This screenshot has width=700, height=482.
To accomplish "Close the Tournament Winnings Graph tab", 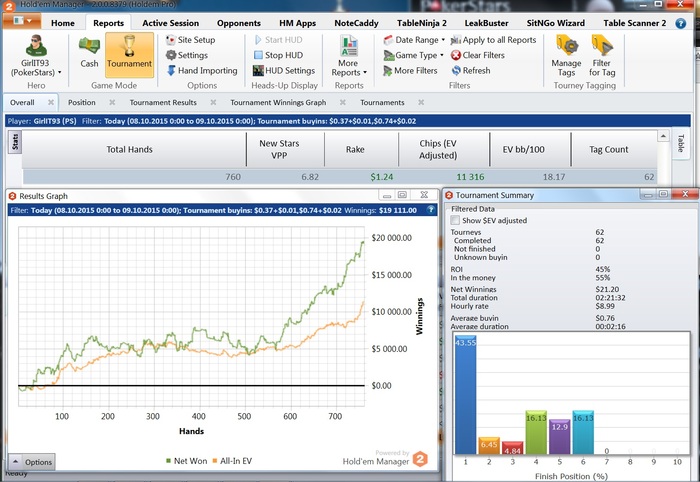I will tap(342, 102).
